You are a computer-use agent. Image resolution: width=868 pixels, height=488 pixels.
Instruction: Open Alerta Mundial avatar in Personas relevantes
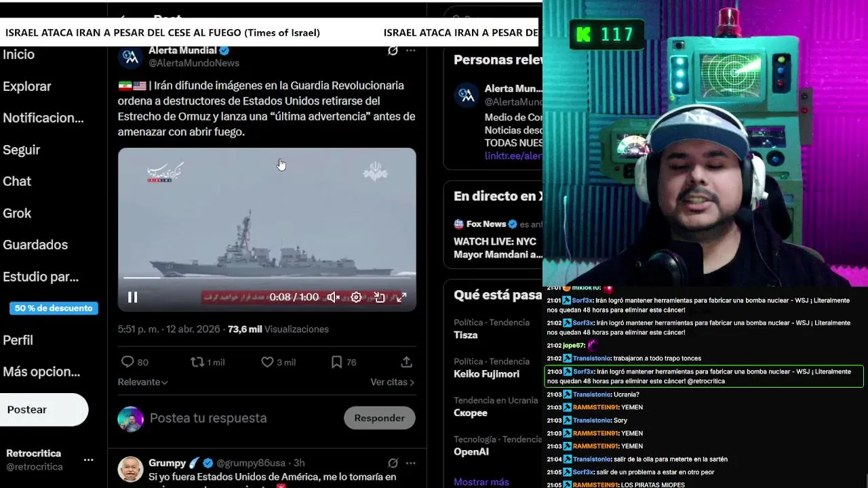coord(467,96)
